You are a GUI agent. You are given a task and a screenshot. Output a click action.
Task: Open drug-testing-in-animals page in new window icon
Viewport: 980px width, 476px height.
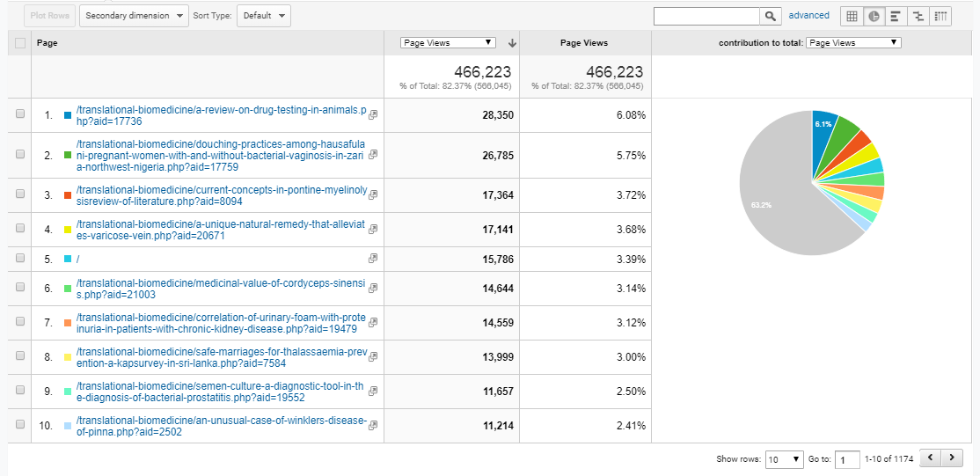(x=373, y=115)
